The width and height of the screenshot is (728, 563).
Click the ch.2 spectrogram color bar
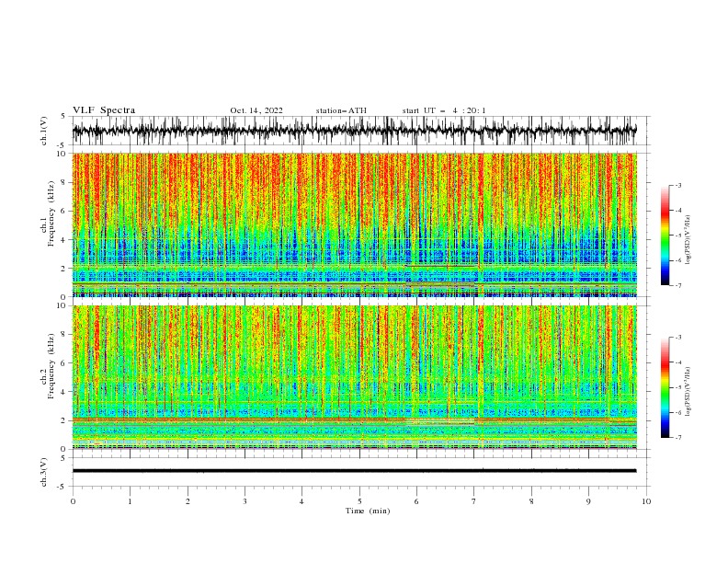665,387
